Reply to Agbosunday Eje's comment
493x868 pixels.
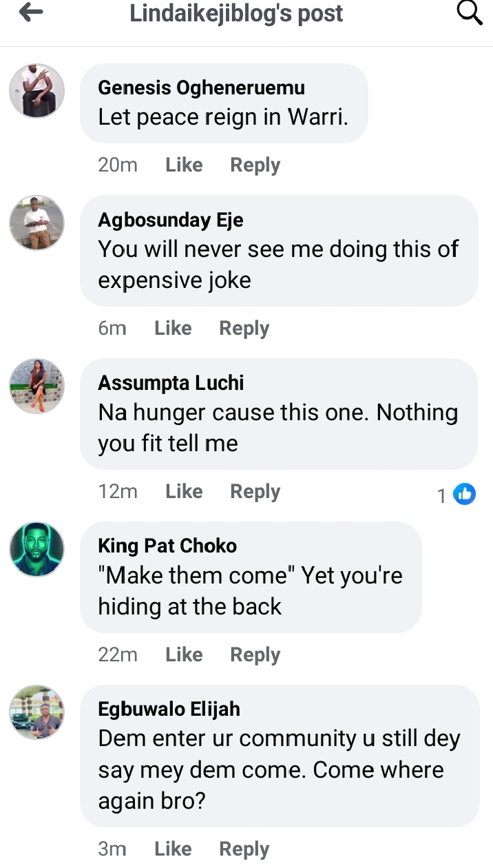[x=244, y=329]
